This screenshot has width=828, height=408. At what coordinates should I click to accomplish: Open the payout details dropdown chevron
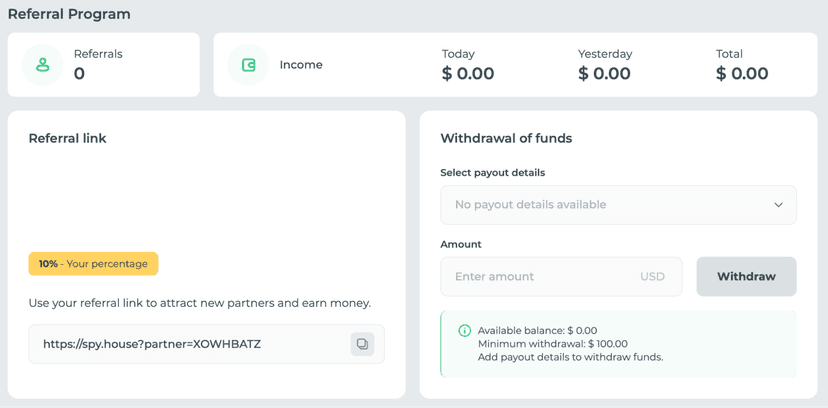778,205
